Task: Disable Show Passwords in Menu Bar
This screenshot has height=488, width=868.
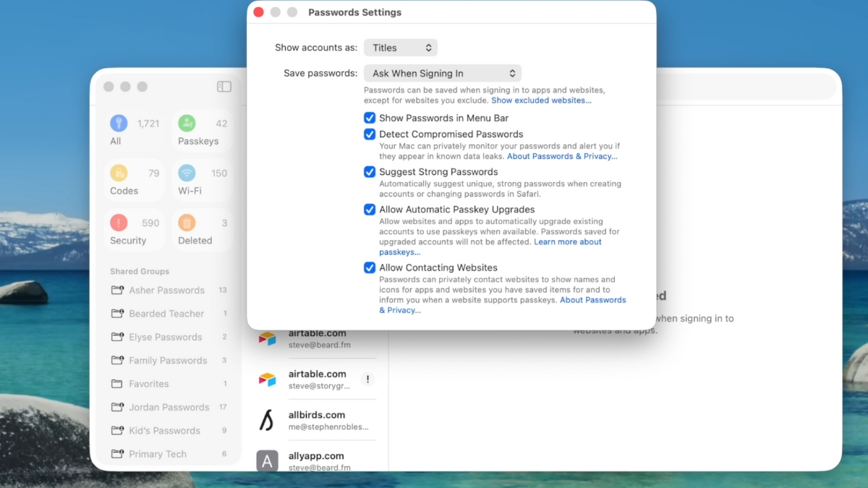Action: click(x=370, y=118)
